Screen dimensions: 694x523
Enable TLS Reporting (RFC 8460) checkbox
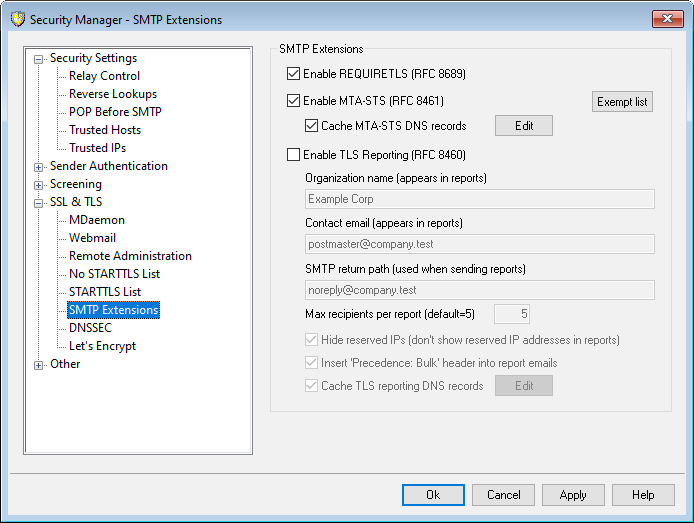point(293,155)
